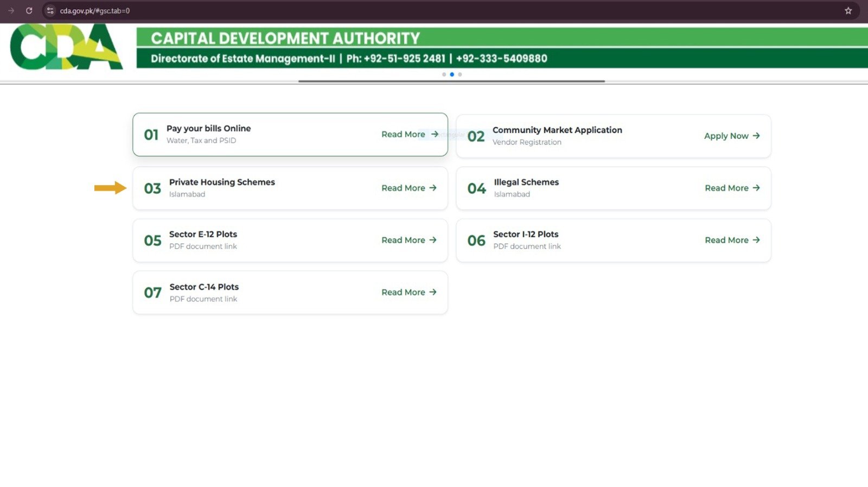Screen dimensions: 868x487
Task: Click Read More for Private Housing Schemes
Action: pyautogui.click(x=403, y=188)
